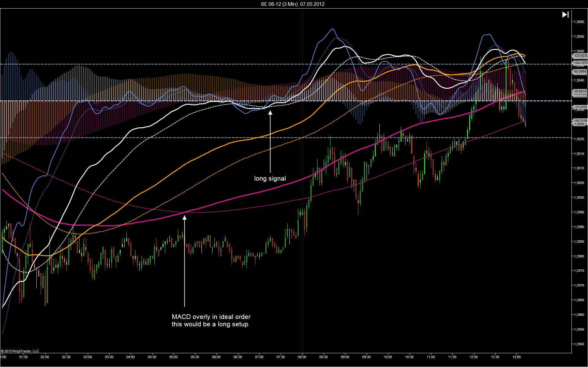Screen dimensions: 588x367
Task: Click the 13:00 time axis label
Action: [517, 357]
